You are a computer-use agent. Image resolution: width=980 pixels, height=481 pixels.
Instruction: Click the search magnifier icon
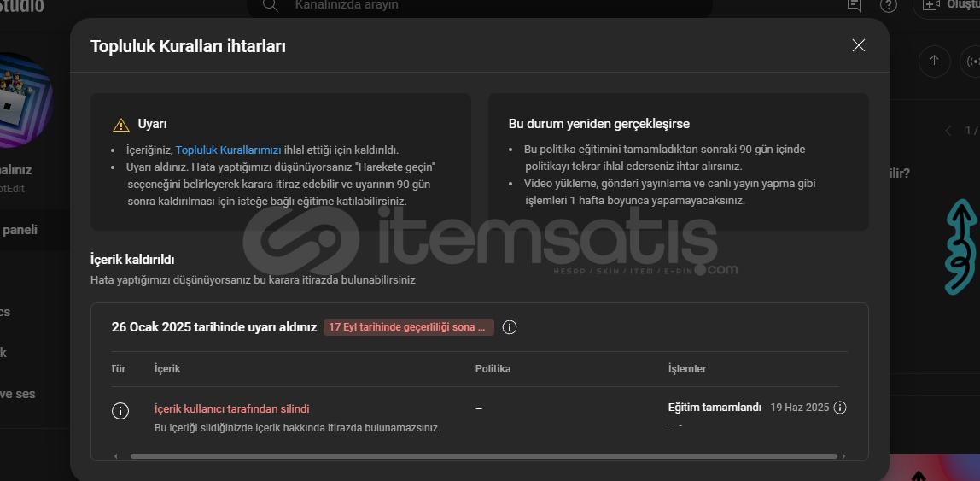[x=270, y=5]
